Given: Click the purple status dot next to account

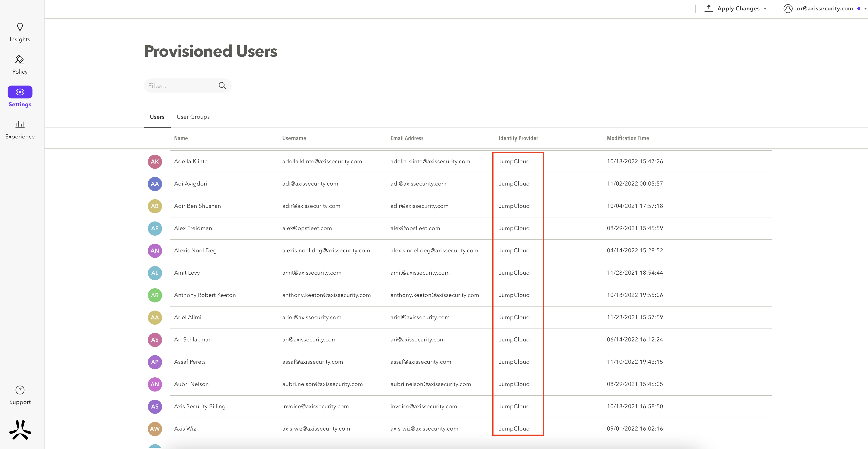Looking at the screenshot, I should click(859, 9).
